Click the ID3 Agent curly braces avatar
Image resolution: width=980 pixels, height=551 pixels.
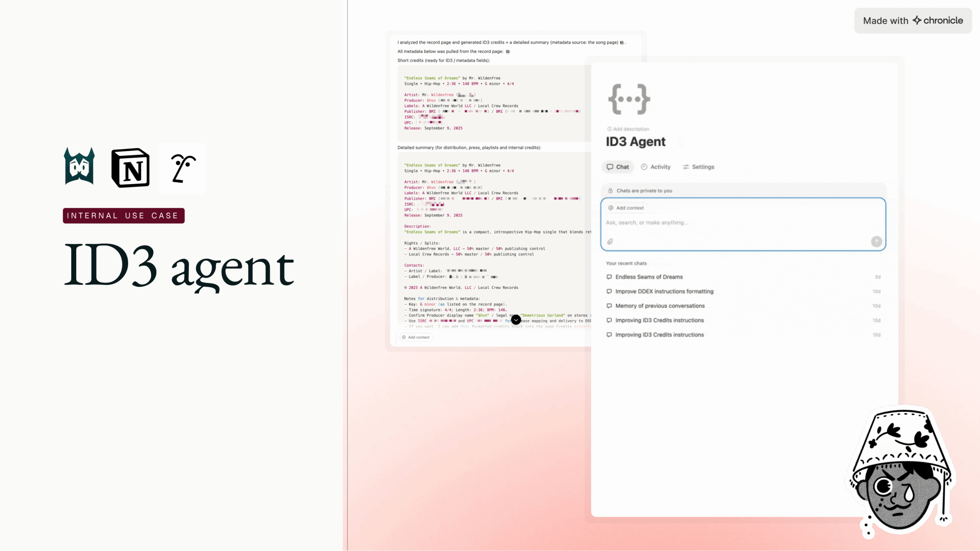(x=629, y=99)
